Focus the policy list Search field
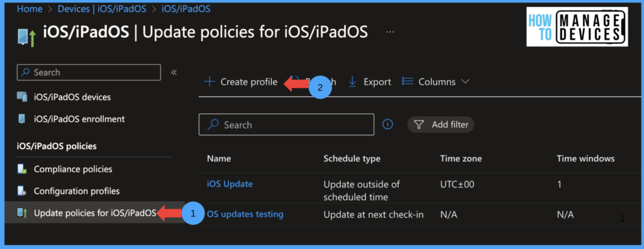 coord(286,124)
